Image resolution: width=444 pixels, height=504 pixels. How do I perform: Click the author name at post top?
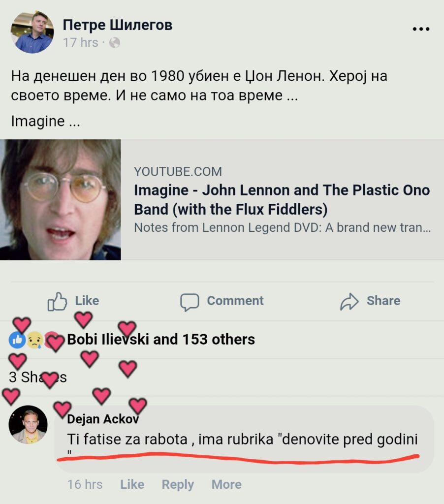click(x=118, y=25)
